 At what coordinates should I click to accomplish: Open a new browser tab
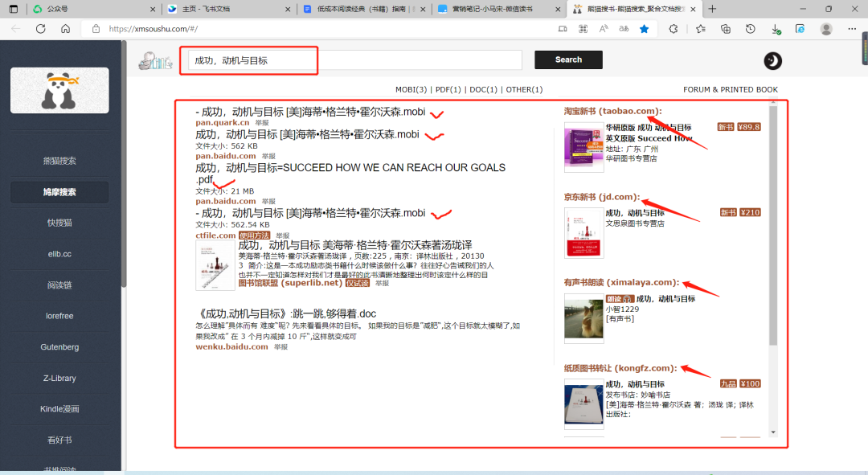[x=712, y=9]
